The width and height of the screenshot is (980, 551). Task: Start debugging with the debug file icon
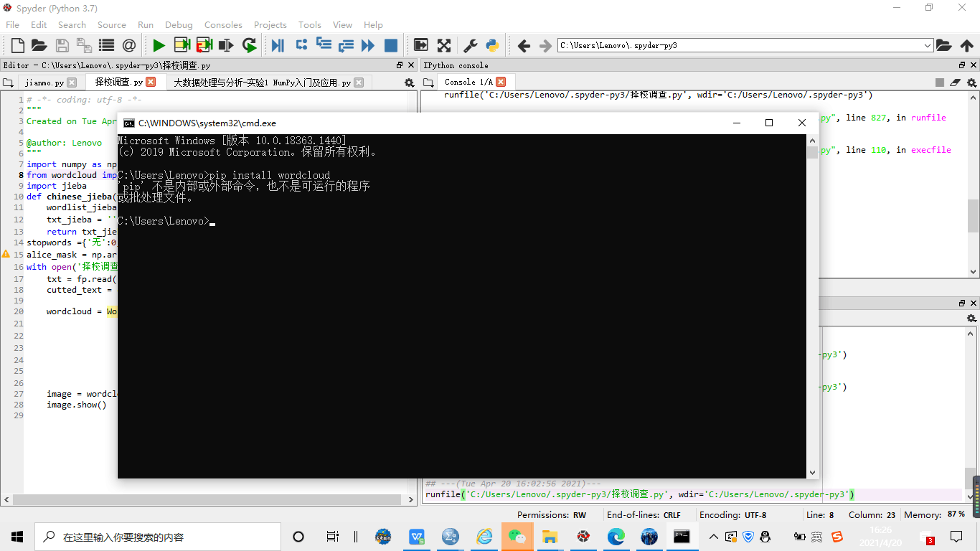[x=278, y=45]
